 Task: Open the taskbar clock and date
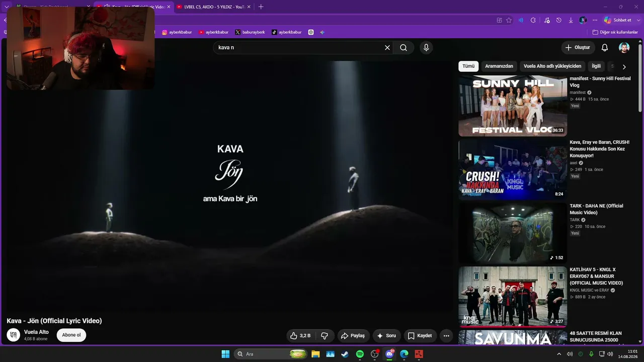(x=627, y=354)
